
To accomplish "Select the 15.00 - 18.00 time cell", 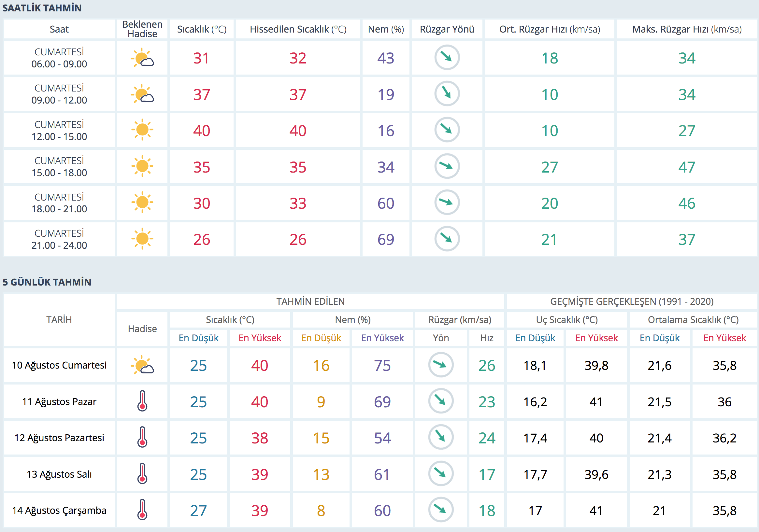I will (59, 167).
